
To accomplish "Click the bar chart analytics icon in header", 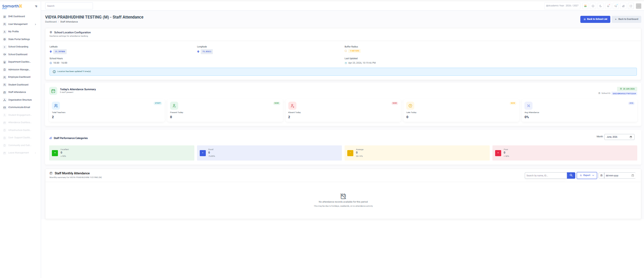I will (x=623, y=6).
